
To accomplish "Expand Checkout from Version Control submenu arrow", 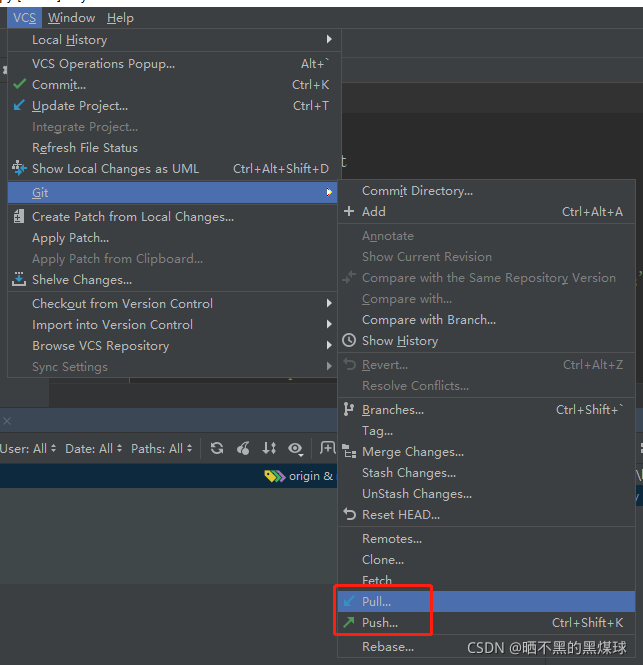I will click(329, 303).
